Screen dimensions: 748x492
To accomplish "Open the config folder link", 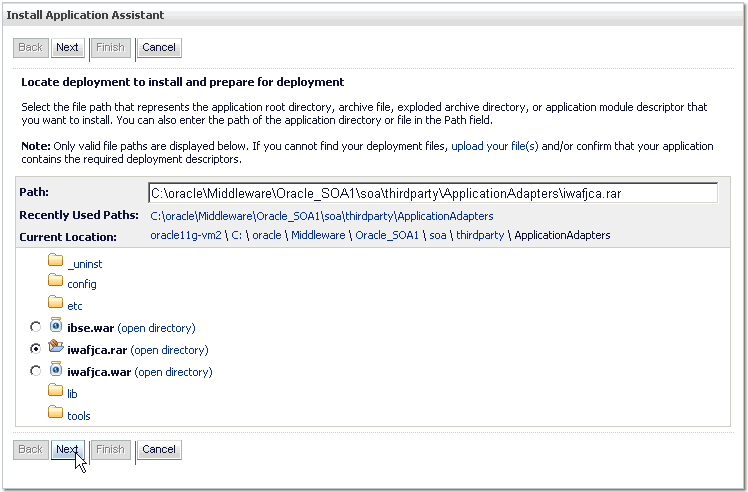I will pyautogui.click(x=82, y=284).
